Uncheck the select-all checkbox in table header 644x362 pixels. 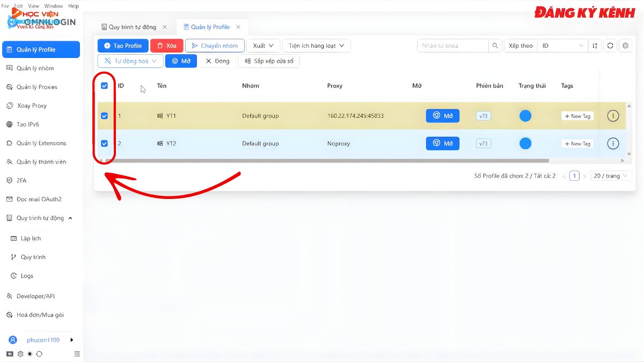click(x=105, y=85)
